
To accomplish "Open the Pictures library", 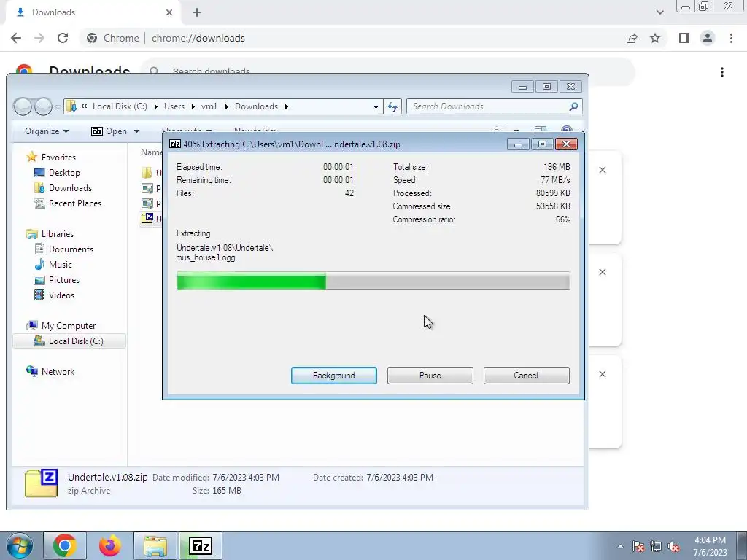I will (57, 279).
